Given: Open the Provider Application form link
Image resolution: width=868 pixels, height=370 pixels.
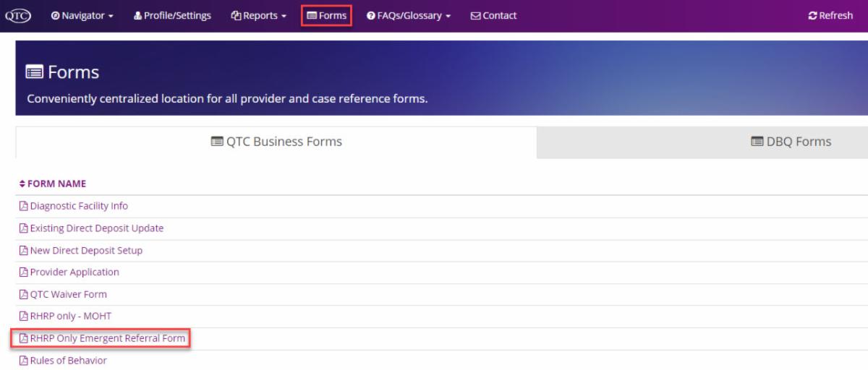Looking at the screenshot, I should point(75,272).
